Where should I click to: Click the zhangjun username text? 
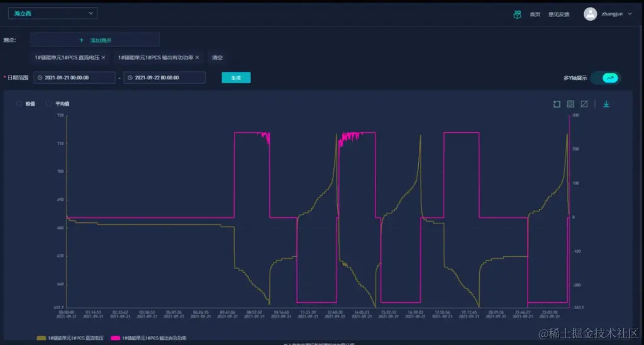tap(612, 14)
